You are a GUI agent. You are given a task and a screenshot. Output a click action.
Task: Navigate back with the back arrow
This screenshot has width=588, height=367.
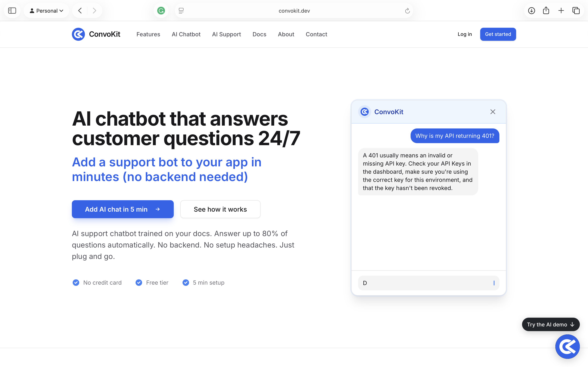(x=80, y=10)
